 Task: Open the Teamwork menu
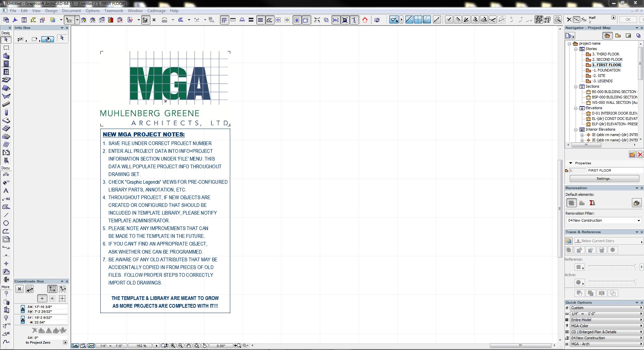114,11
